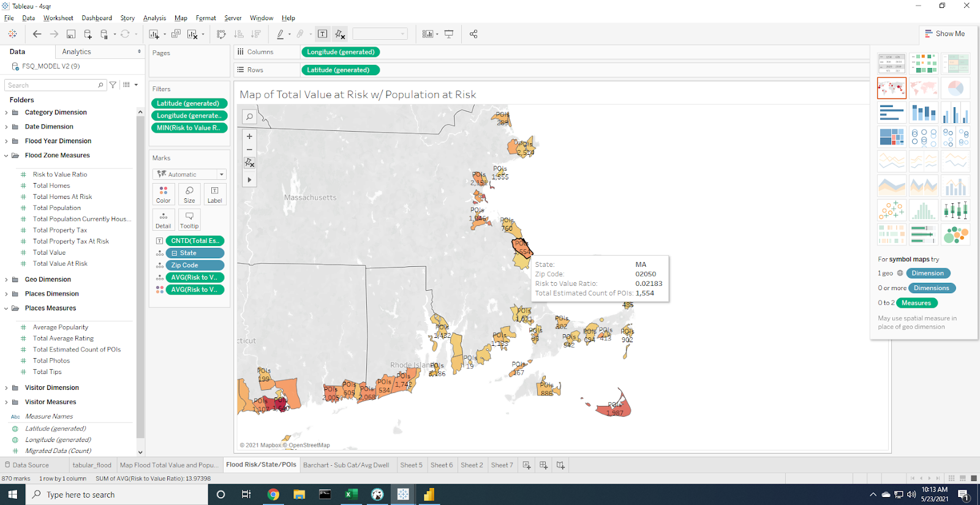Choose the treemap in Show Me
The image size is (980, 505).
[892, 137]
